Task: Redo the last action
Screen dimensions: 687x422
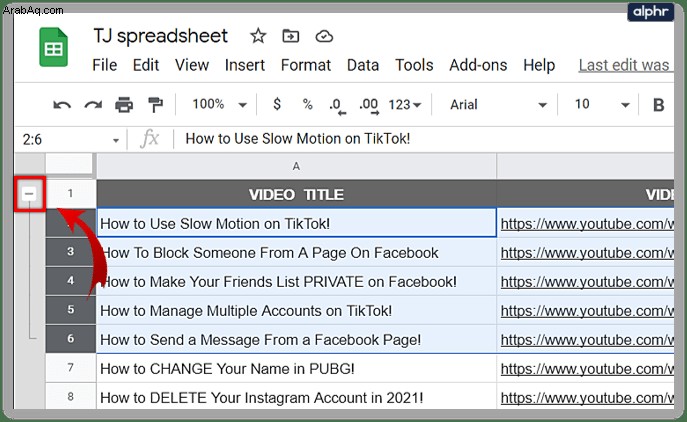Action: click(x=93, y=105)
